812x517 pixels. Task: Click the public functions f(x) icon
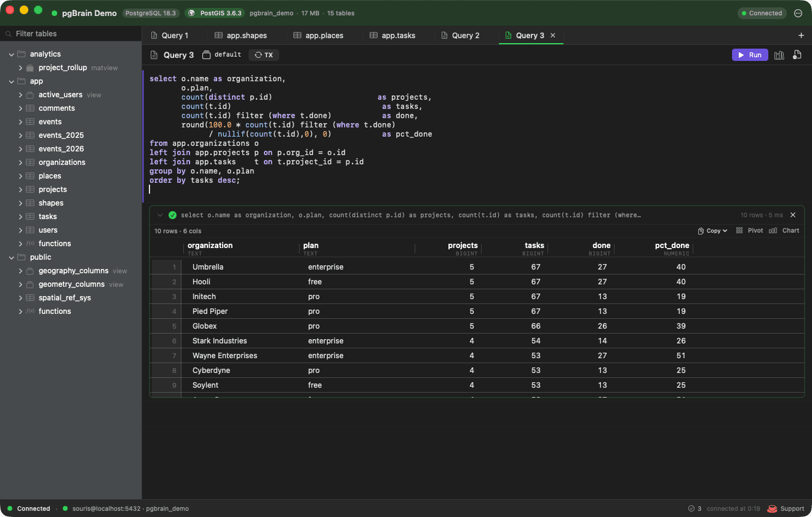point(30,311)
